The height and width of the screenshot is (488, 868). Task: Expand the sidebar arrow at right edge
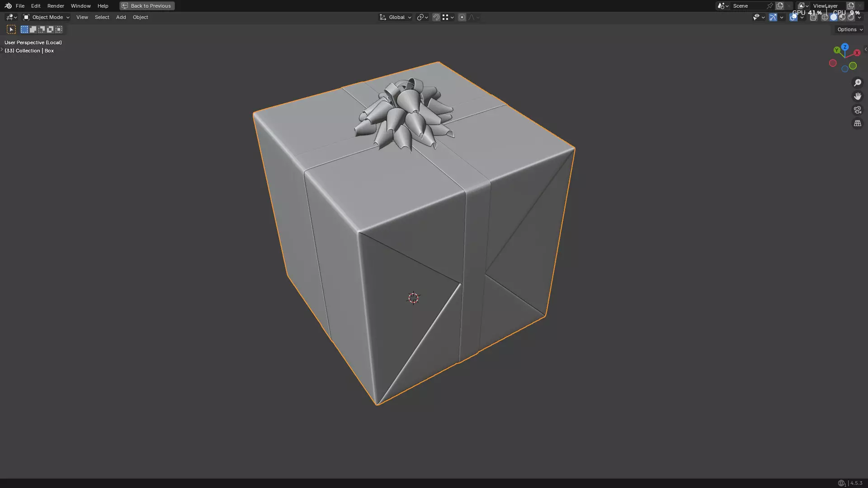tap(866, 49)
